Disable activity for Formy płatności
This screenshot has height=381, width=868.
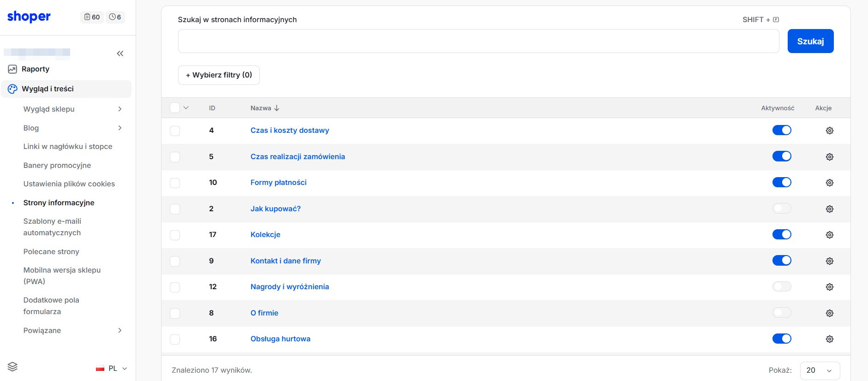tap(782, 182)
